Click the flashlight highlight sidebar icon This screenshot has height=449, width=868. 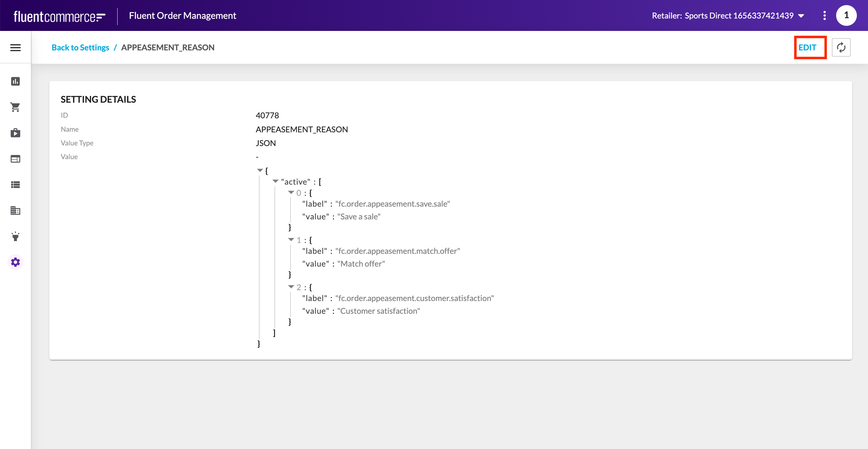click(x=16, y=236)
